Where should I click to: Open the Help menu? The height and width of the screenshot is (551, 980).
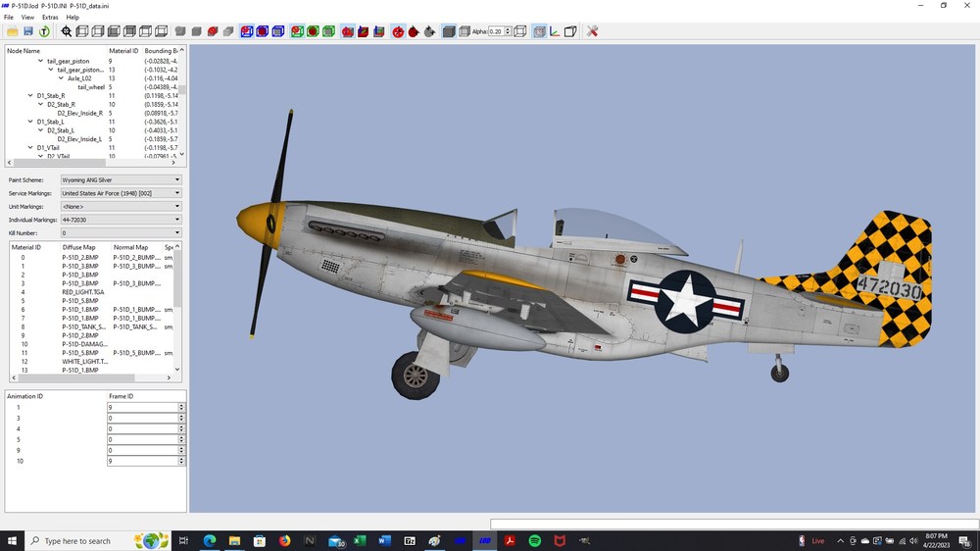(x=73, y=18)
